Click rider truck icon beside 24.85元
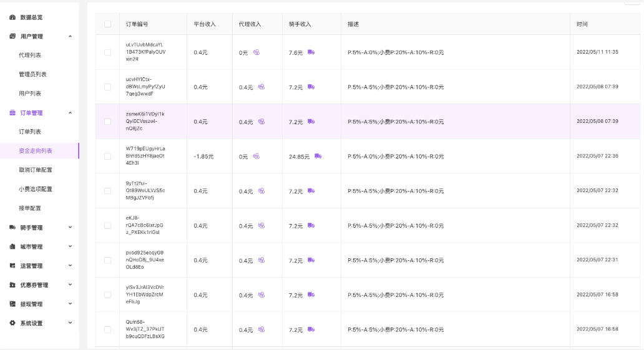 tap(318, 157)
